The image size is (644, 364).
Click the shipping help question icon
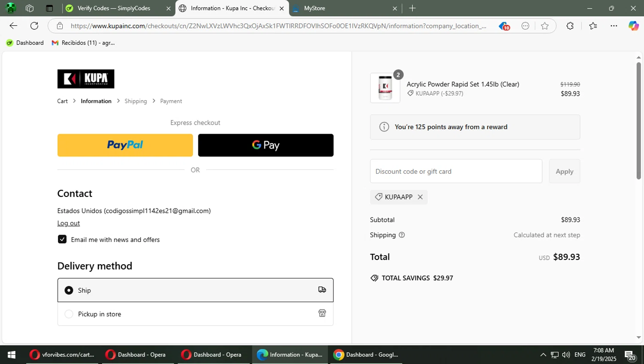coord(402,235)
